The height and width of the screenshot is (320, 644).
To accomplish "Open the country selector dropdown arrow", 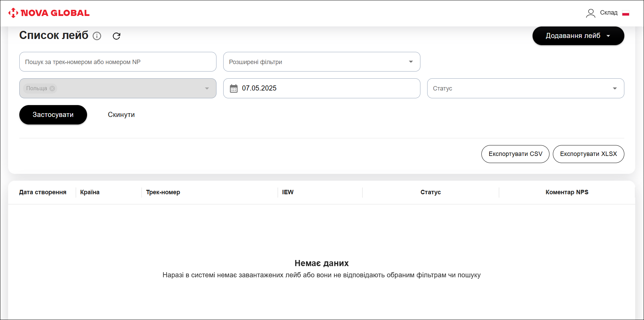I will (207, 88).
